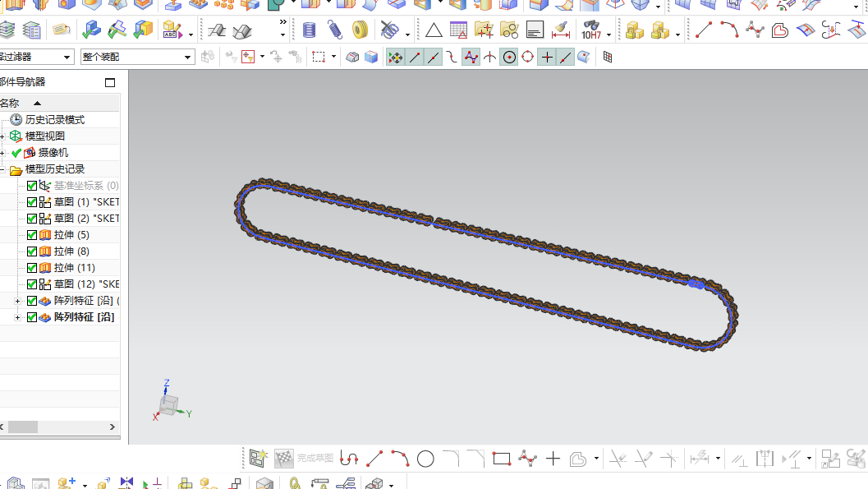Select the Profile tool in sketch toolbar
This screenshot has height=489, width=868.
coord(349,459)
